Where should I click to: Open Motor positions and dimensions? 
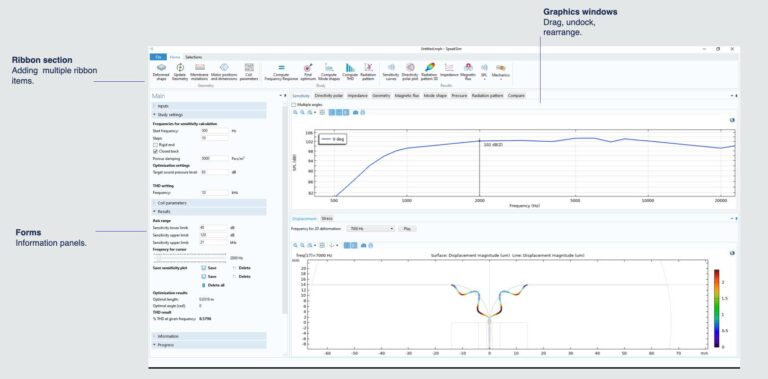[x=224, y=71]
